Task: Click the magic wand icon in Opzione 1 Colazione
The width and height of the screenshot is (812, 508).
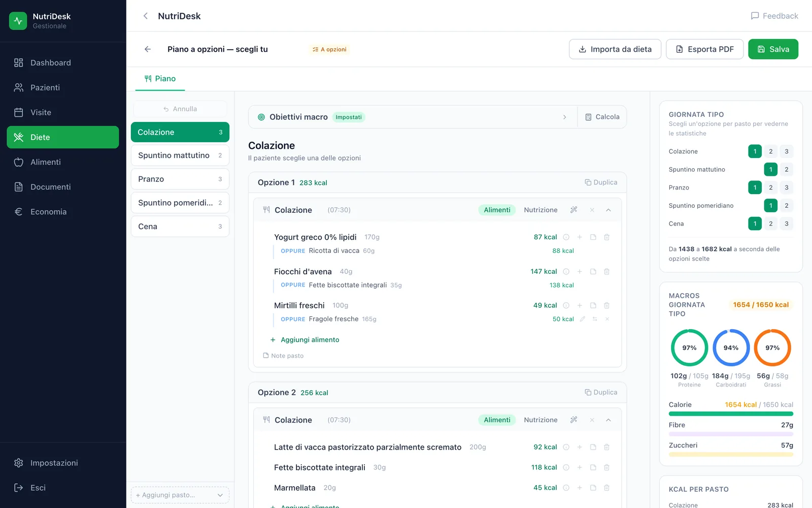Action: click(x=573, y=210)
